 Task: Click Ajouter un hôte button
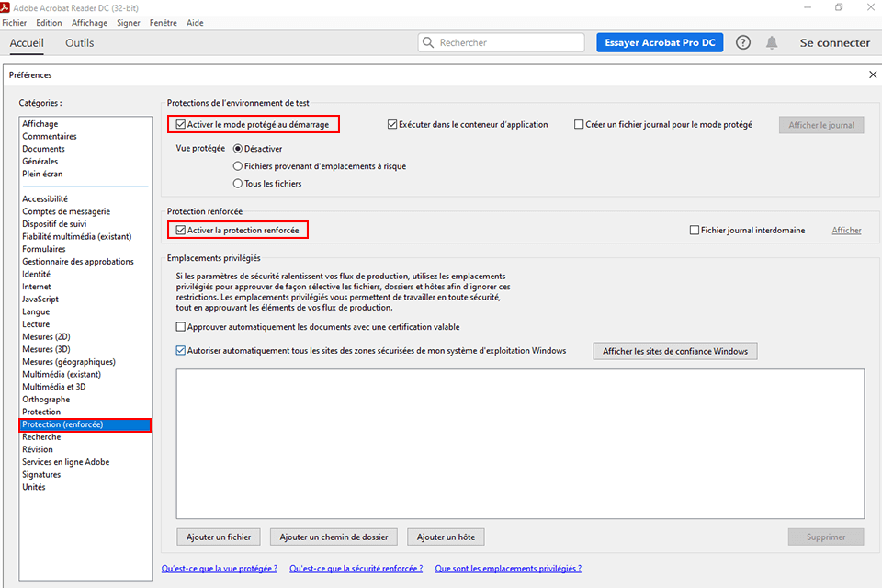[x=446, y=537]
